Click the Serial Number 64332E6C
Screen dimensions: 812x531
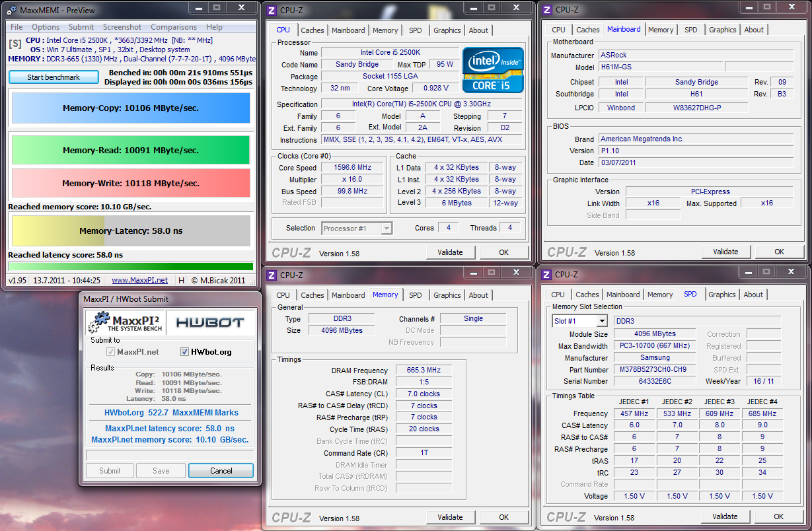pyautogui.click(x=655, y=381)
